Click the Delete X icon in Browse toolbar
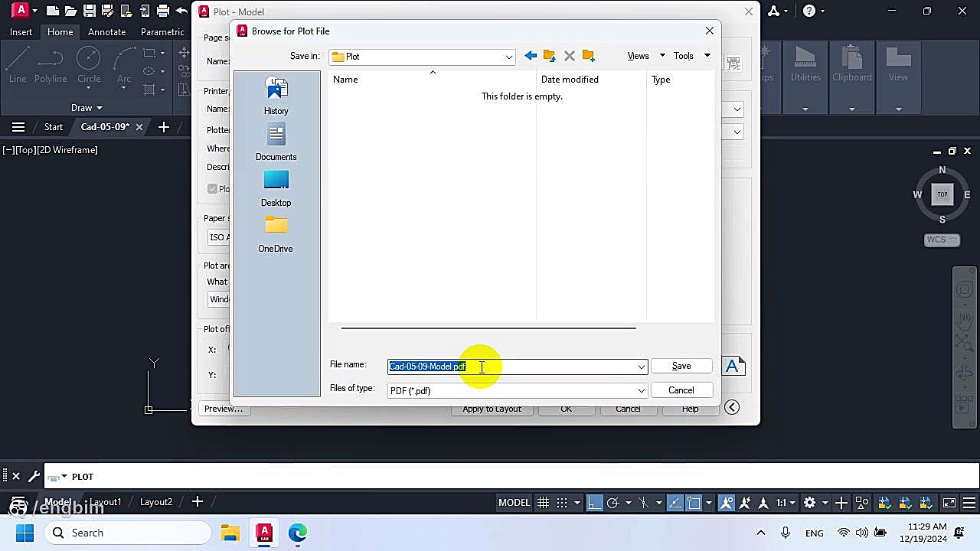 (x=569, y=56)
